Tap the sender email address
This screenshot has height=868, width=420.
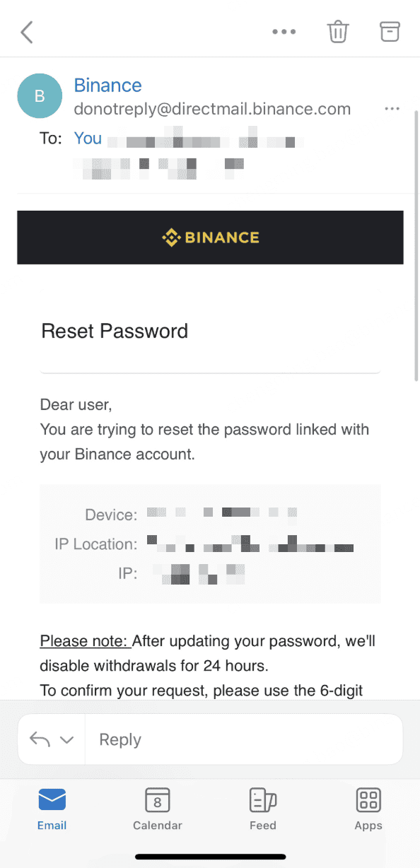tap(212, 109)
